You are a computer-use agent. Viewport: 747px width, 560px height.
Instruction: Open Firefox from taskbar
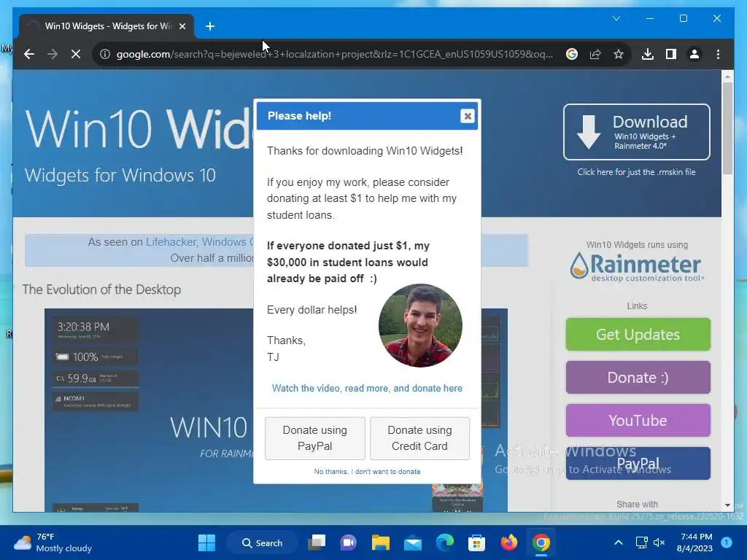tap(508, 542)
